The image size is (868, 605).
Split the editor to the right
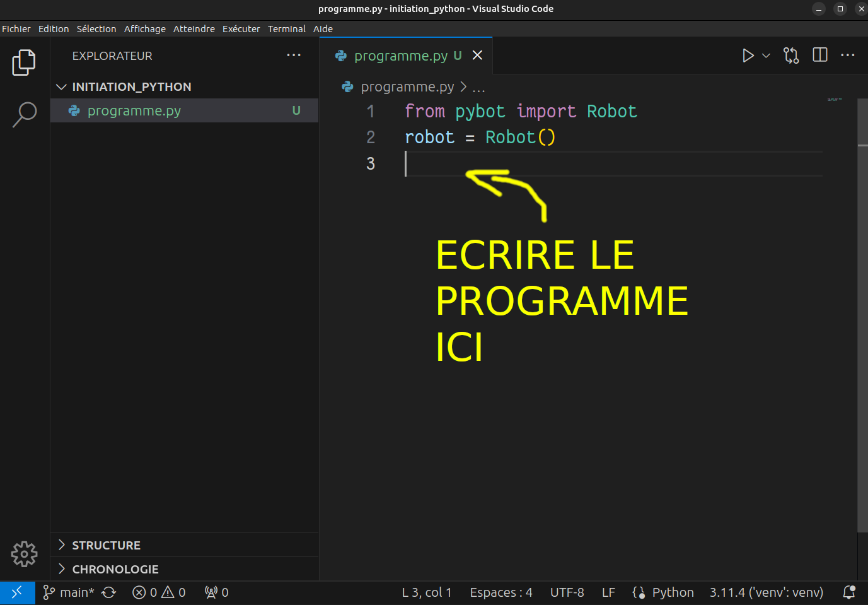click(820, 55)
